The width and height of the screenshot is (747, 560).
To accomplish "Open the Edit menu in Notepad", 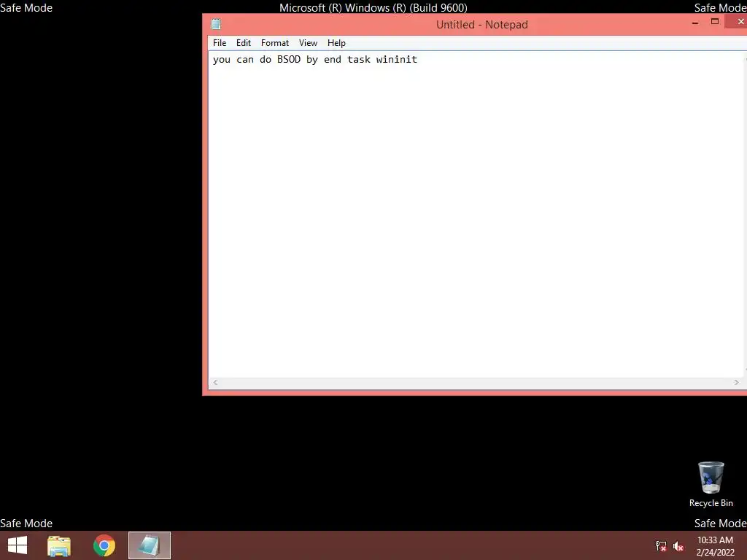I will [244, 43].
